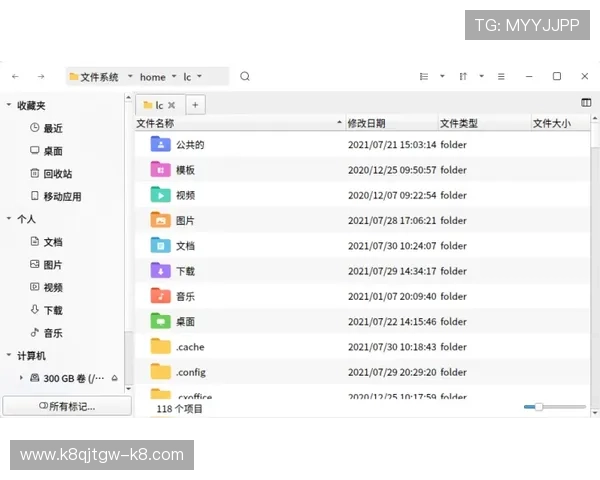600x480 pixels.
Task: Click the .config file name
Action: pos(191,372)
